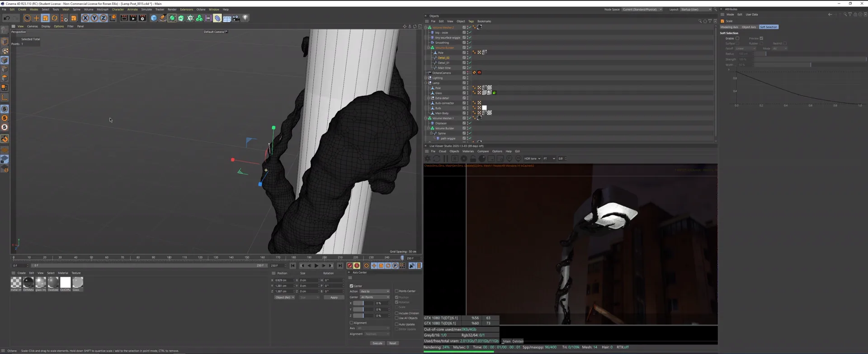Image resolution: width=868 pixels, height=354 pixels.
Task: Click the Reset button in Axis Center
Action: tap(393, 343)
